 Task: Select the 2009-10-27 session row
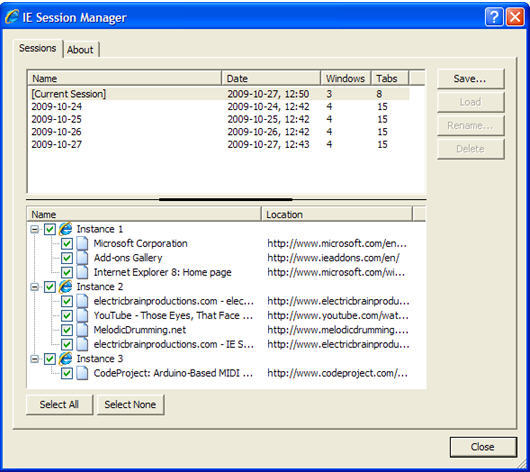point(219,144)
